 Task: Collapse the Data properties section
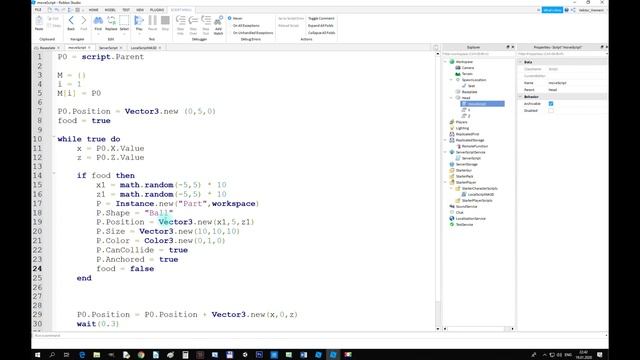pyautogui.click(x=520, y=62)
